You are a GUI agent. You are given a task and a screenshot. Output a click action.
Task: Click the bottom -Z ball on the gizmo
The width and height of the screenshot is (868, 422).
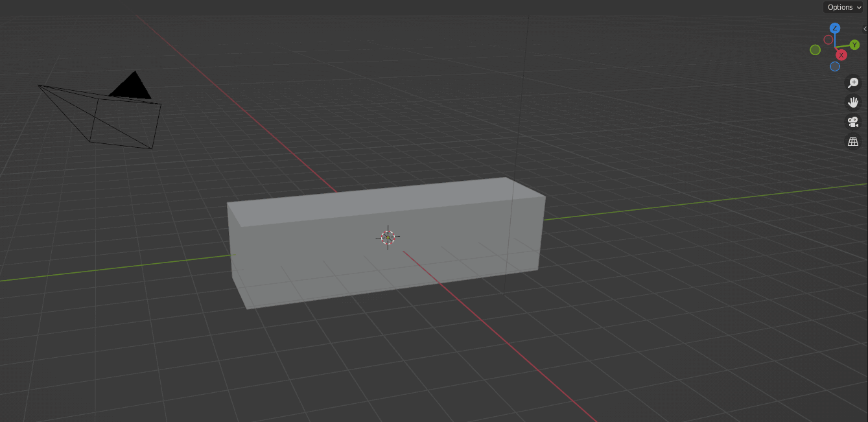click(835, 66)
